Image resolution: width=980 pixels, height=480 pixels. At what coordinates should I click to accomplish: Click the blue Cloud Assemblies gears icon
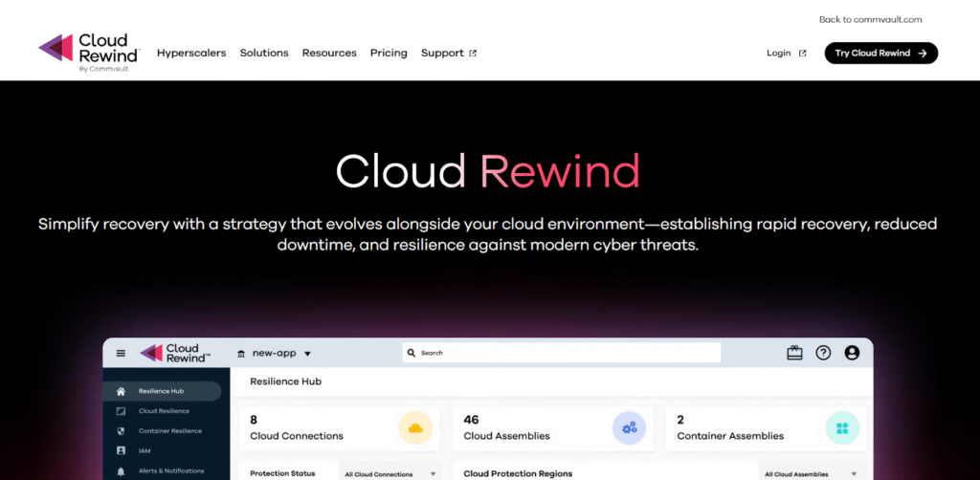coord(629,427)
